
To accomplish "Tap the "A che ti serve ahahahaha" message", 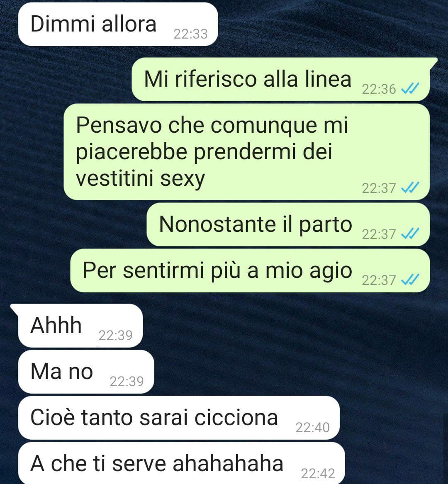I will click(182, 463).
